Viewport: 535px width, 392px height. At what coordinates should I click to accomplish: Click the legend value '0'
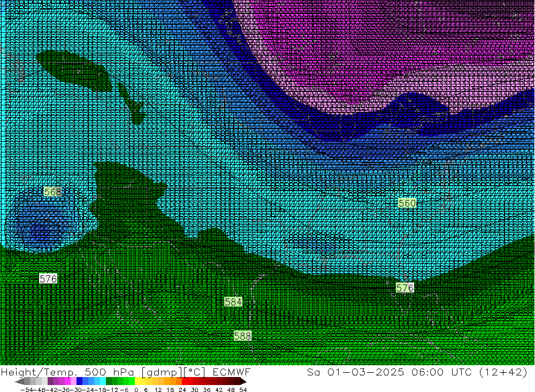click(136, 390)
